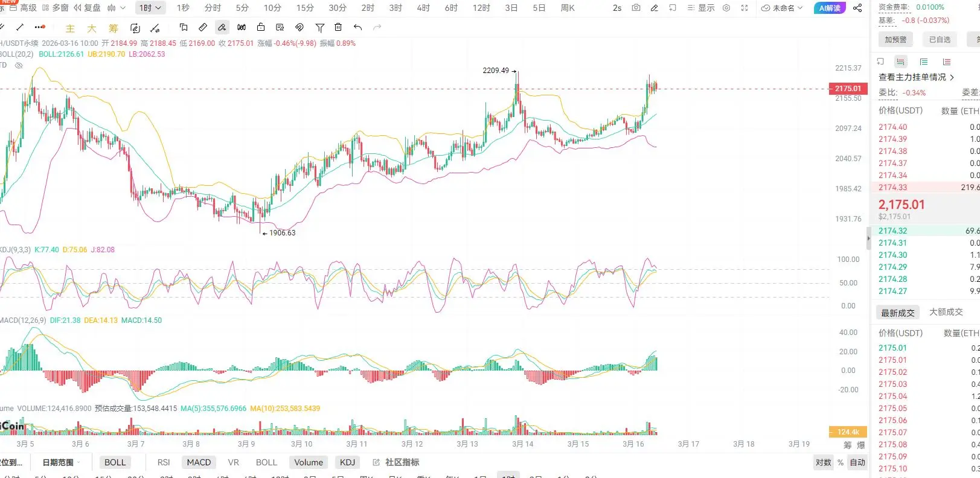Click 多窗 multi-window button
This screenshot has width=980, height=478.
coord(55,8)
